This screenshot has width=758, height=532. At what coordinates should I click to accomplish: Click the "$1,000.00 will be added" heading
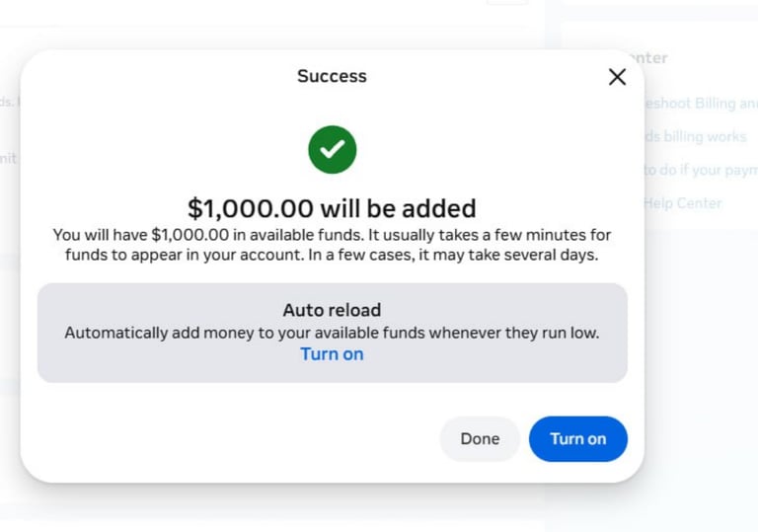click(332, 208)
